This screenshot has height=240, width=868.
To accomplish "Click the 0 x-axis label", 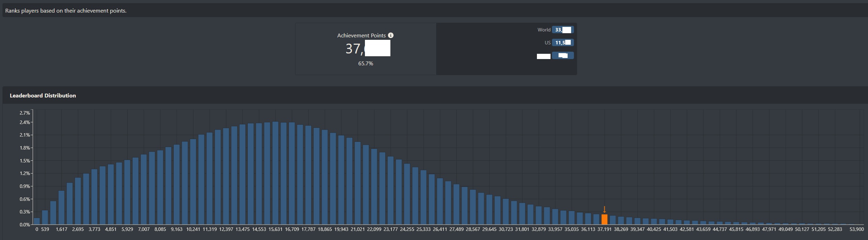I will coord(37,229).
